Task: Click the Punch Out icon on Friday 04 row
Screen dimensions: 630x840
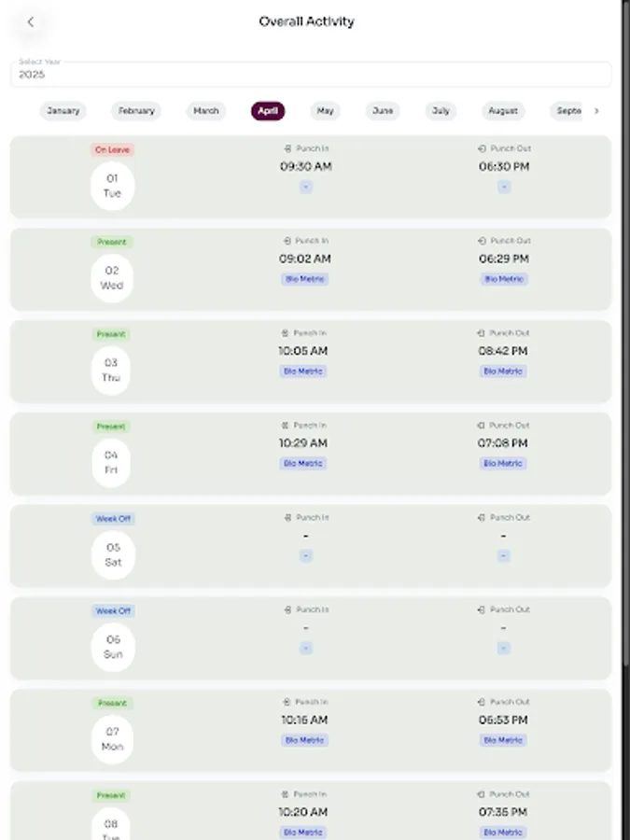Action: [480, 425]
